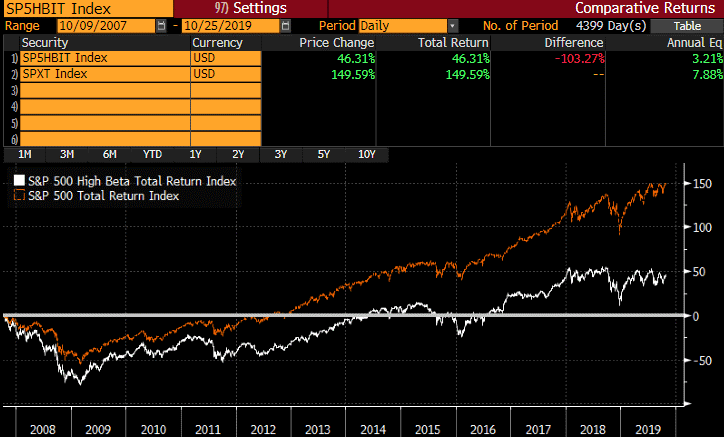Click the white High Beta legend swatch
This screenshot has width=724, height=437.
(19, 180)
